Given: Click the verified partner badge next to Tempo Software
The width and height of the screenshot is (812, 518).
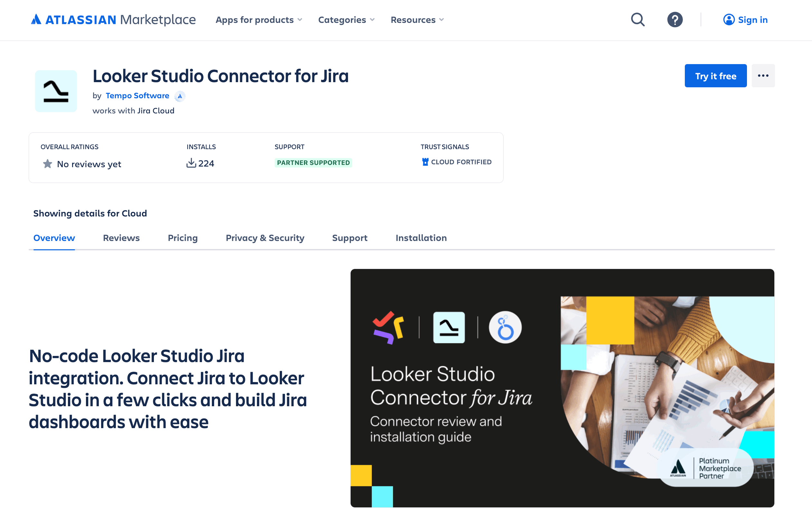Looking at the screenshot, I should click(x=180, y=96).
